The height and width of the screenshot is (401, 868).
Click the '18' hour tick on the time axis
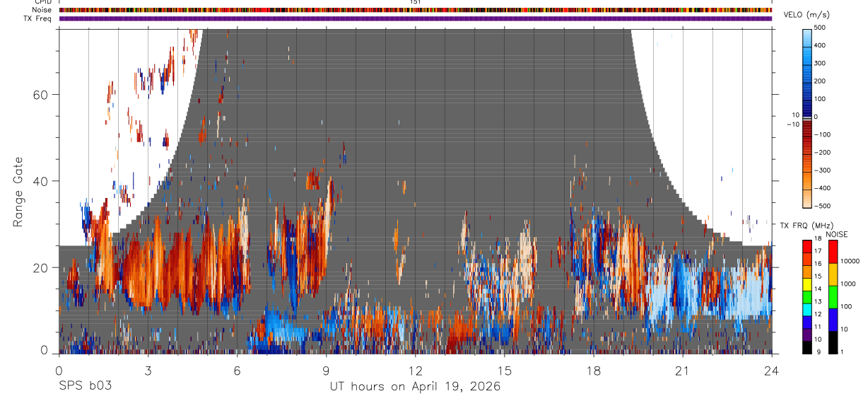(x=594, y=370)
